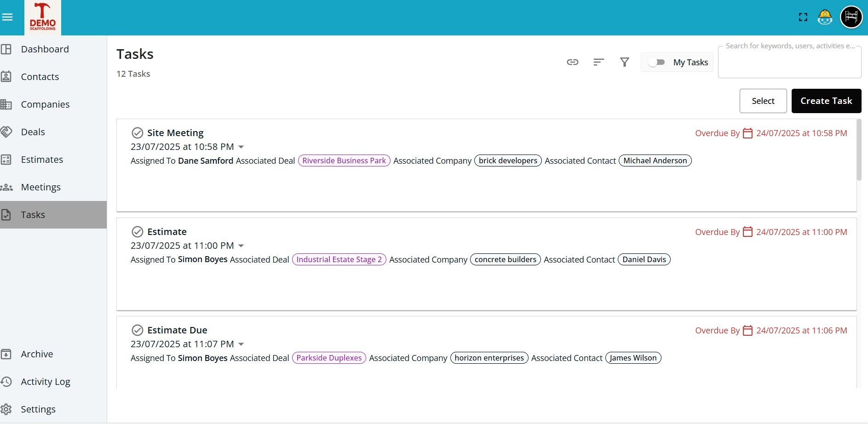
Task: Open Contacts in sidebar
Action: click(53, 77)
